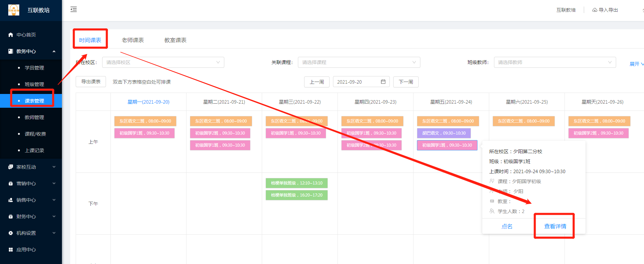Expand the 营销中心 menu group

[31, 183]
